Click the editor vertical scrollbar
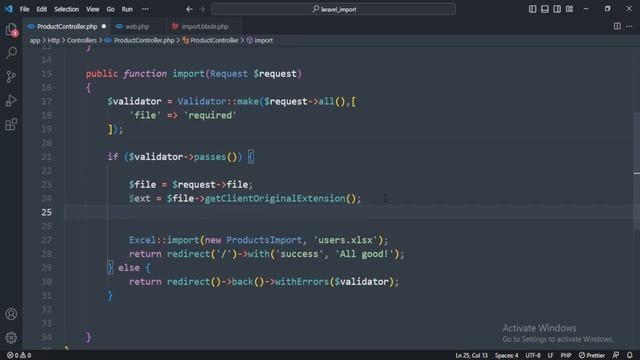This screenshot has width=640, height=360. [636, 171]
